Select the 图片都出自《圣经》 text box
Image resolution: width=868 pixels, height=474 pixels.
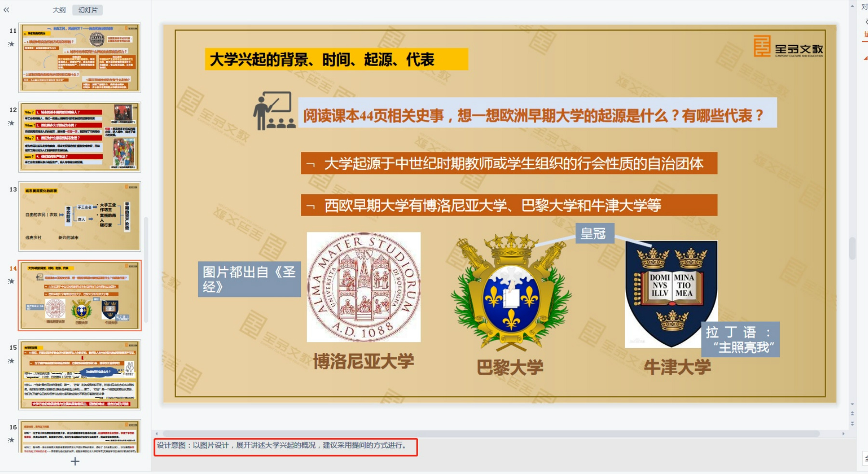point(249,279)
